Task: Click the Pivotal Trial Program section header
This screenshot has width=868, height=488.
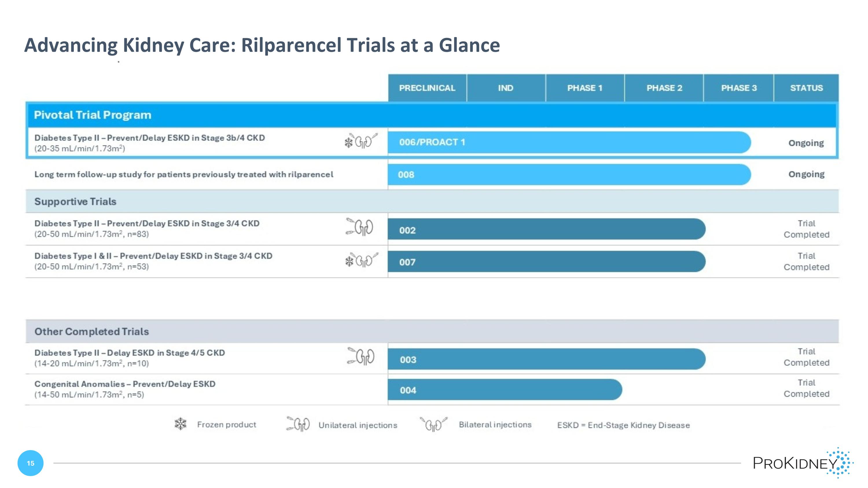Action: pyautogui.click(x=93, y=115)
